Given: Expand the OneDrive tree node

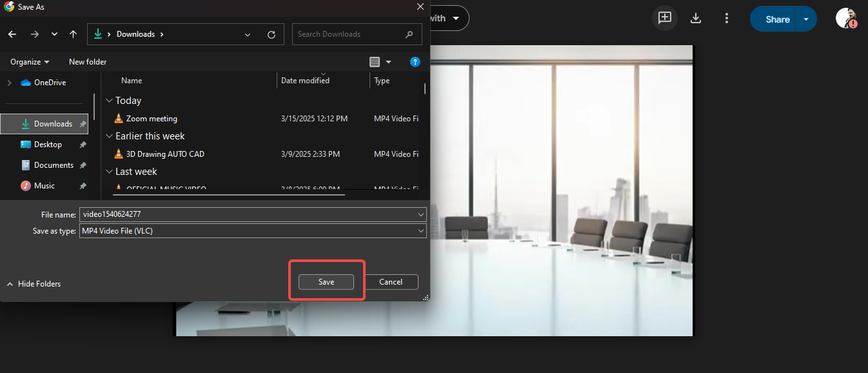Looking at the screenshot, I should [9, 83].
